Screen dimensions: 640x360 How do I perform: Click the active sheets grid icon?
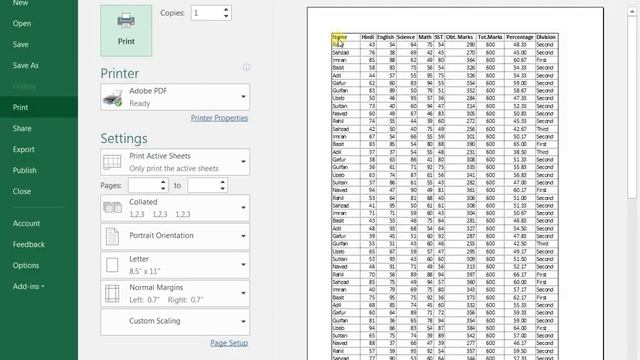(112, 162)
